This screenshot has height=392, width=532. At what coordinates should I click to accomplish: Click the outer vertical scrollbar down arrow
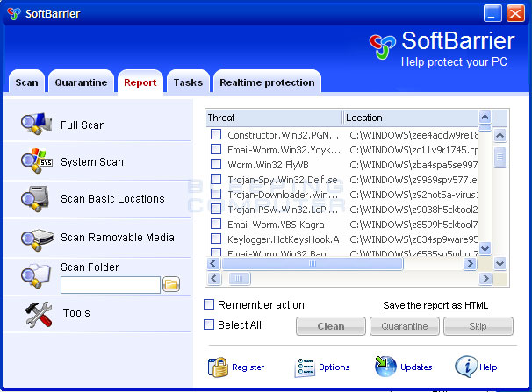pyautogui.click(x=500, y=263)
